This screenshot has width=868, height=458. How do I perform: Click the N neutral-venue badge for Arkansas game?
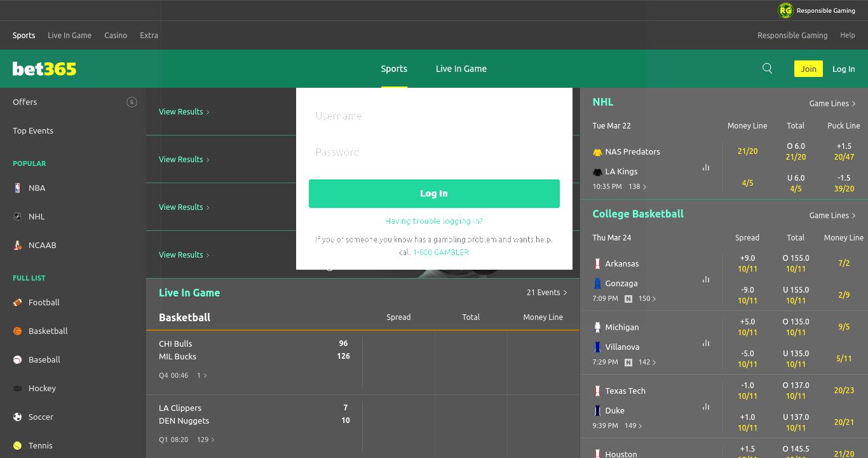click(x=628, y=298)
